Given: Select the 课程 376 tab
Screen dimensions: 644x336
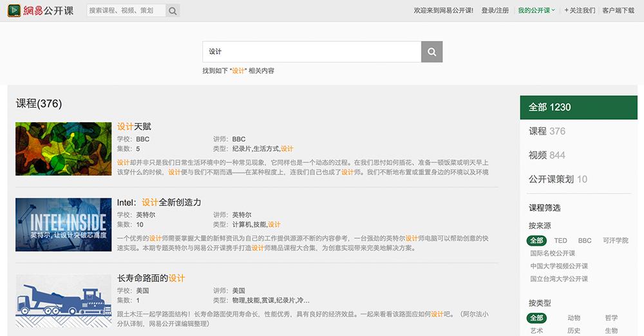Looking at the screenshot, I should (547, 131).
